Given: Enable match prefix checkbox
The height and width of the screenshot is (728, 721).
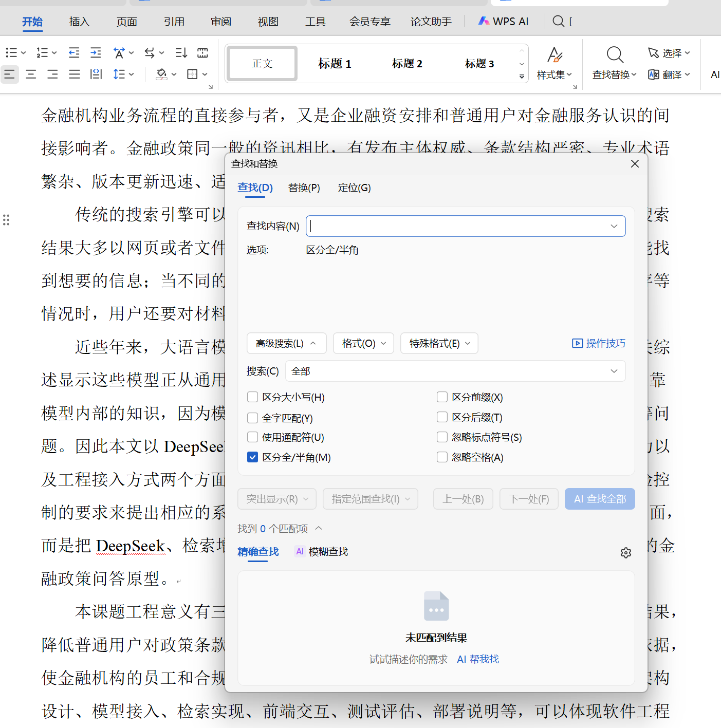Looking at the screenshot, I should point(442,397).
